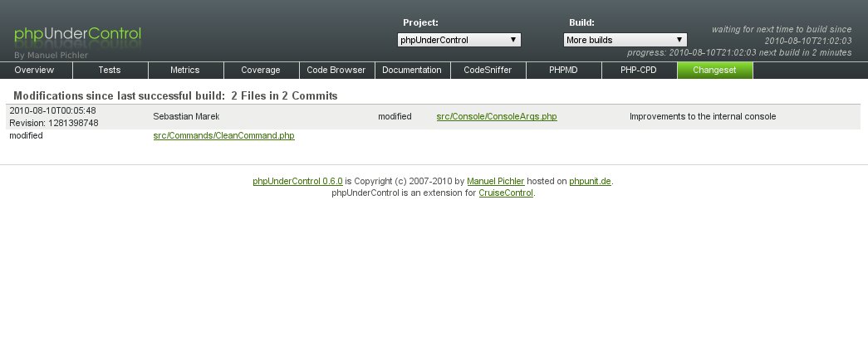Click the By Manuel Pichler header text
The image size is (868, 361).
tap(51, 56)
